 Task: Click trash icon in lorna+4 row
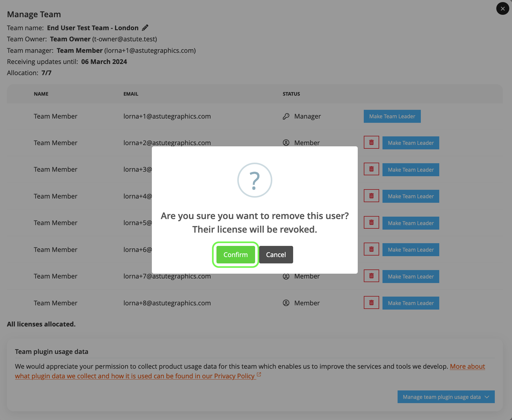point(371,196)
